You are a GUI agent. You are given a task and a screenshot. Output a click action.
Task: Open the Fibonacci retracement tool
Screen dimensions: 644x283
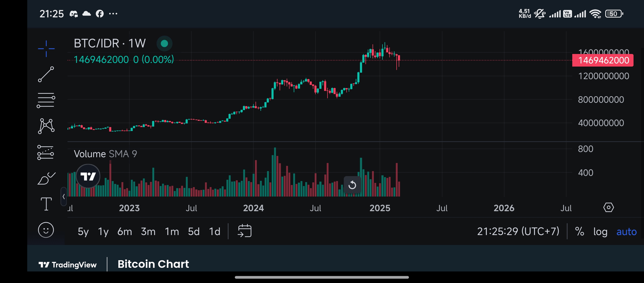coord(46,100)
